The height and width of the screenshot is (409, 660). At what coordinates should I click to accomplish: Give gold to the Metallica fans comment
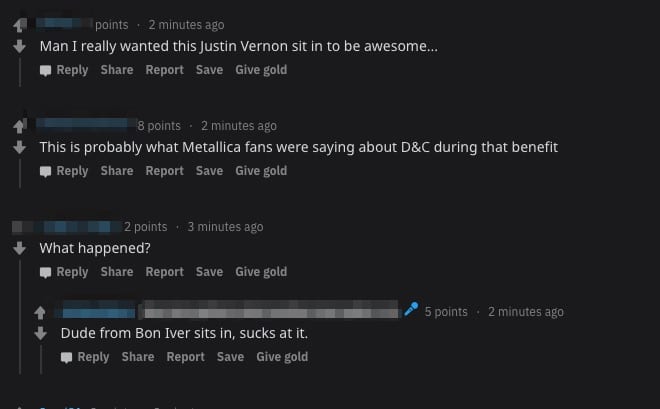(x=261, y=171)
